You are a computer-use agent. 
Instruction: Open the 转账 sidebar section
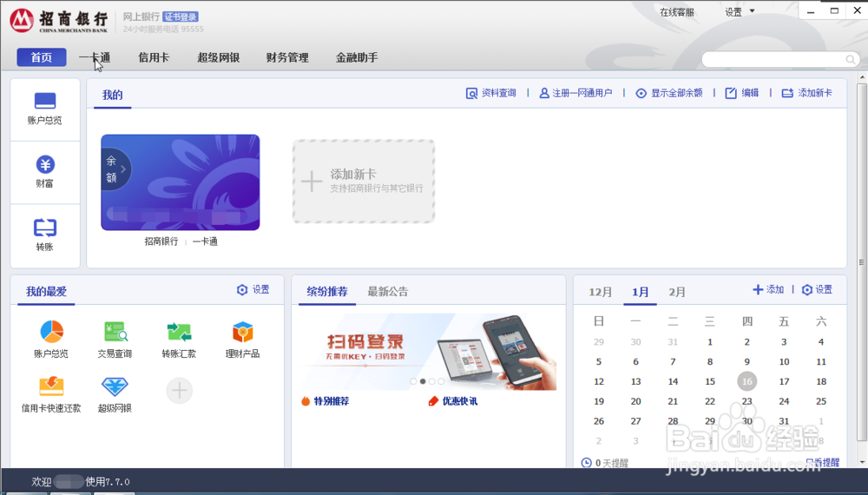click(45, 235)
